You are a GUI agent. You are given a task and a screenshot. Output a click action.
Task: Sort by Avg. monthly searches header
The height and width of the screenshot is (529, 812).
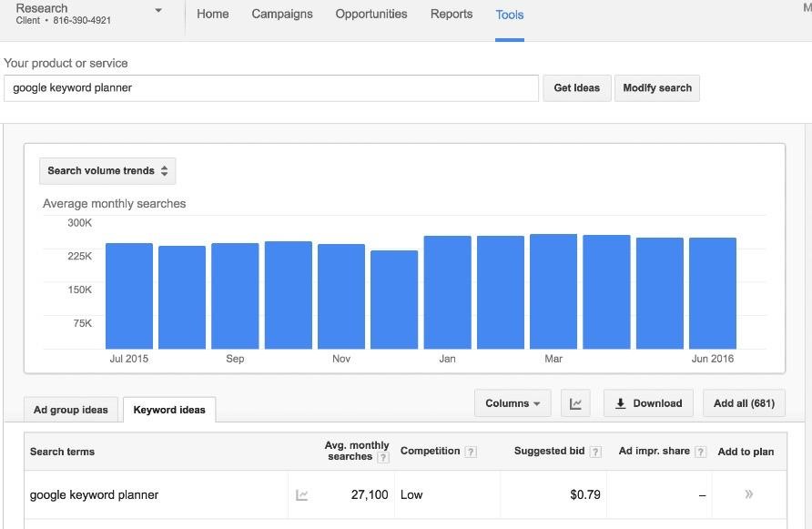356,451
